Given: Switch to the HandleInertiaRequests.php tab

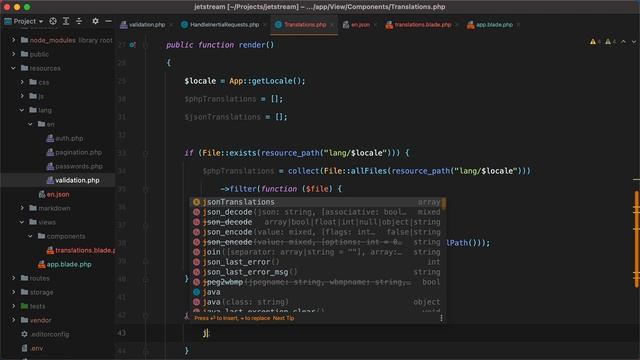Looking at the screenshot, I should [220, 25].
